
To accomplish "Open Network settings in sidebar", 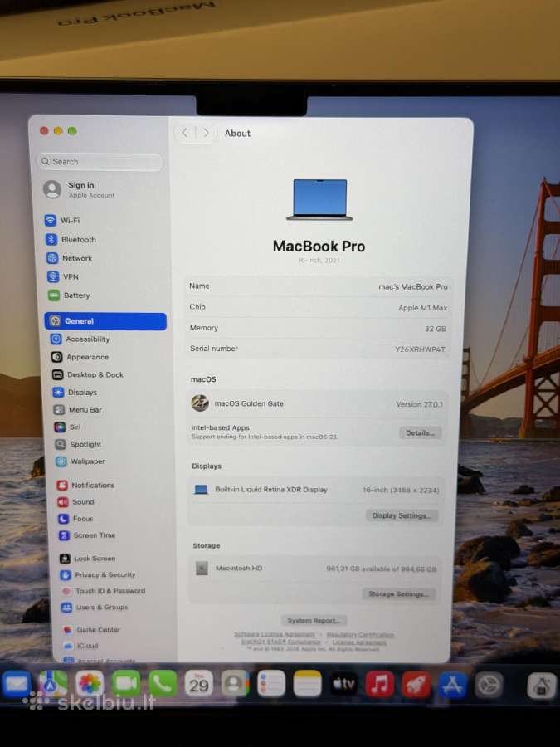I will pyautogui.click(x=70, y=258).
